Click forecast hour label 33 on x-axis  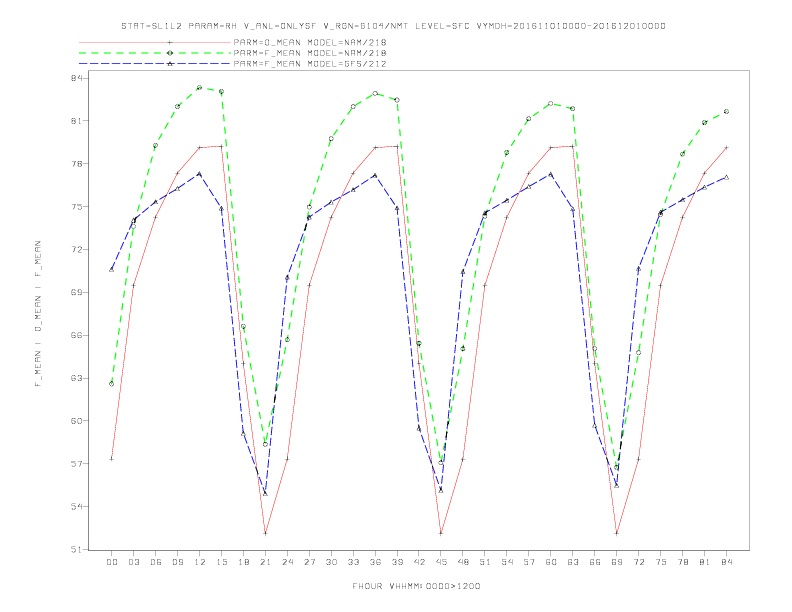pyautogui.click(x=353, y=562)
